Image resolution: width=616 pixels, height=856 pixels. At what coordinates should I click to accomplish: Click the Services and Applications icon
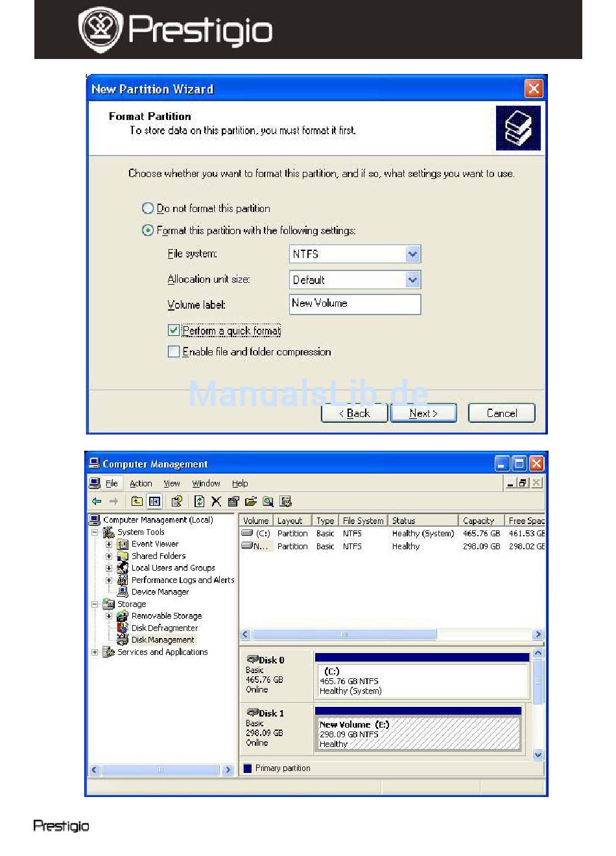pyautogui.click(x=108, y=652)
